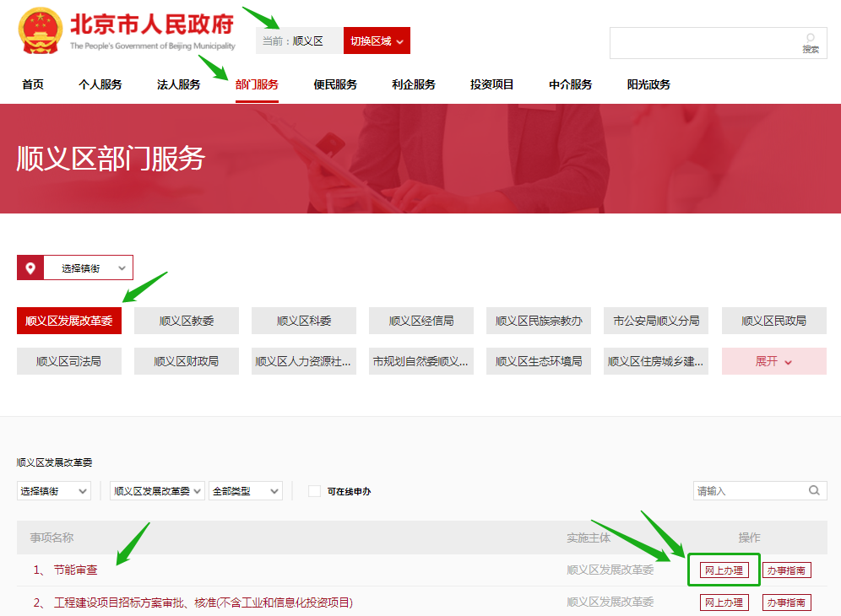Image resolution: width=841 pixels, height=616 pixels.
Task: Open the 顺义区发展改革委 filter dropdown
Action: point(157,491)
